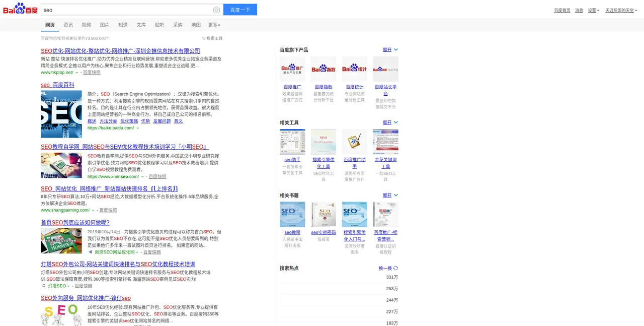Image resolution: width=644 pixels, height=326 pixels.
Task: Open 百度推广-搜索营销 book cover
Action: coord(385,214)
